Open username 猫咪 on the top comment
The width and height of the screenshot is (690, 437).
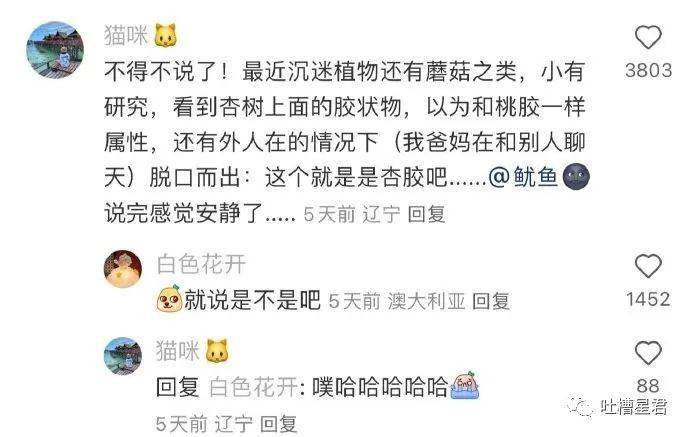(125, 35)
